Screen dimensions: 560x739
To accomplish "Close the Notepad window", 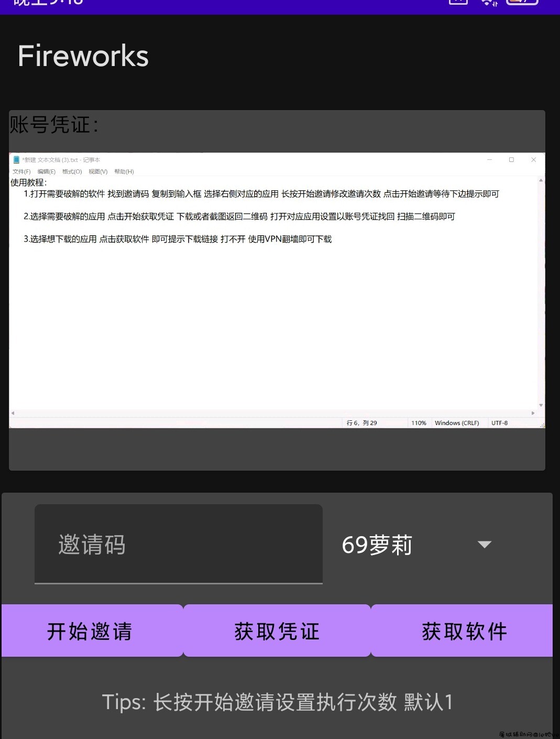I will click(533, 160).
